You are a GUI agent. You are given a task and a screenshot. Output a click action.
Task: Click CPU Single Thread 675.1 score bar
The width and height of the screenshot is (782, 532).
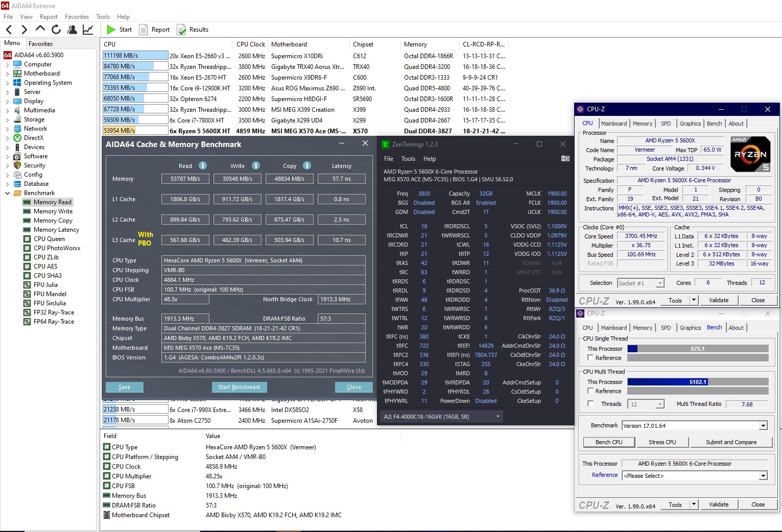tap(698, 349)
